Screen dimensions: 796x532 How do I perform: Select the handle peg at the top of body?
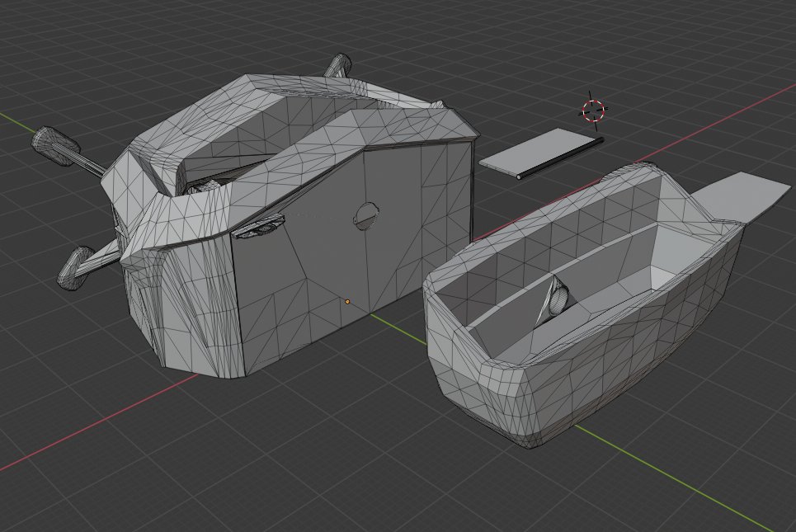(x=338, y=65)
